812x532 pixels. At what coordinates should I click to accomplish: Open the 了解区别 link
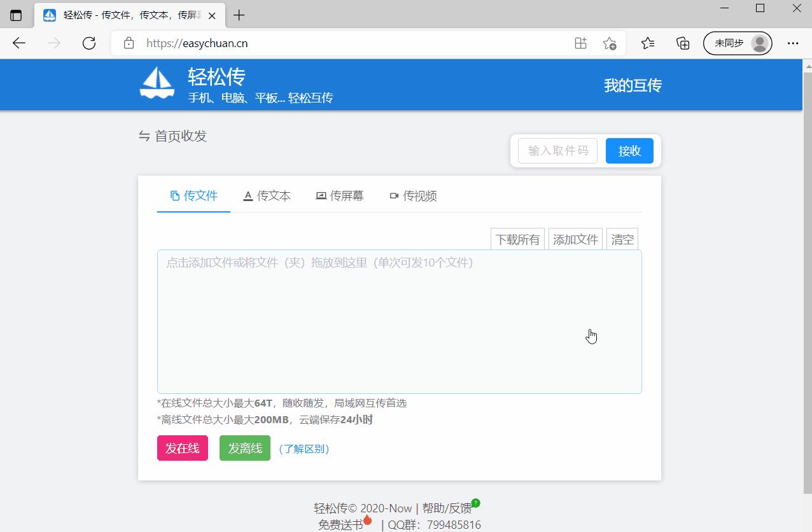[x=304, y=449]
